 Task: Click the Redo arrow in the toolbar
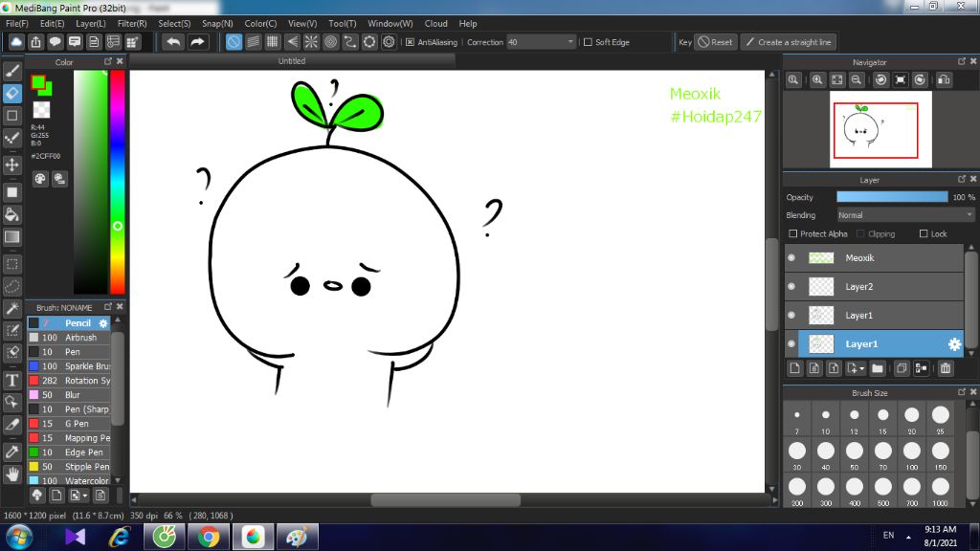point(197,42)
